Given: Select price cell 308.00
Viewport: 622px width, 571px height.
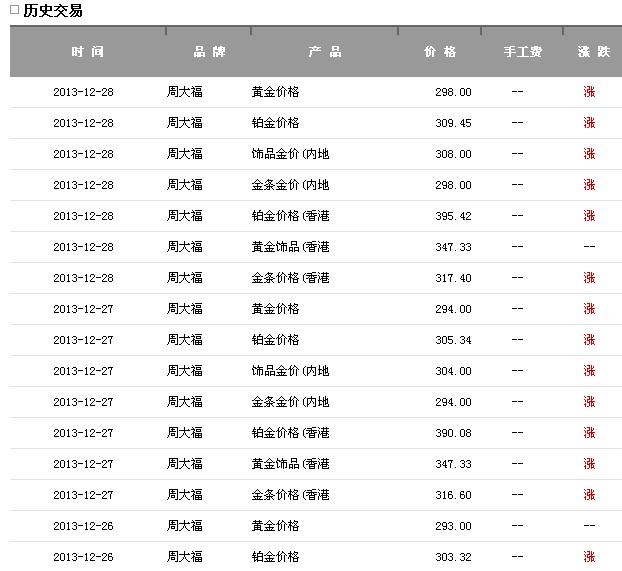Looking at the screenshot, I should [x=453, y=154].
